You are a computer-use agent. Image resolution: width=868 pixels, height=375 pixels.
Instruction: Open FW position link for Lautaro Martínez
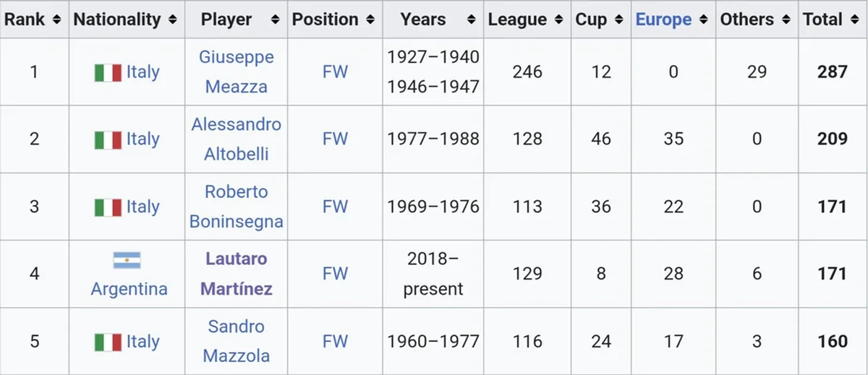tap(335, 274)
